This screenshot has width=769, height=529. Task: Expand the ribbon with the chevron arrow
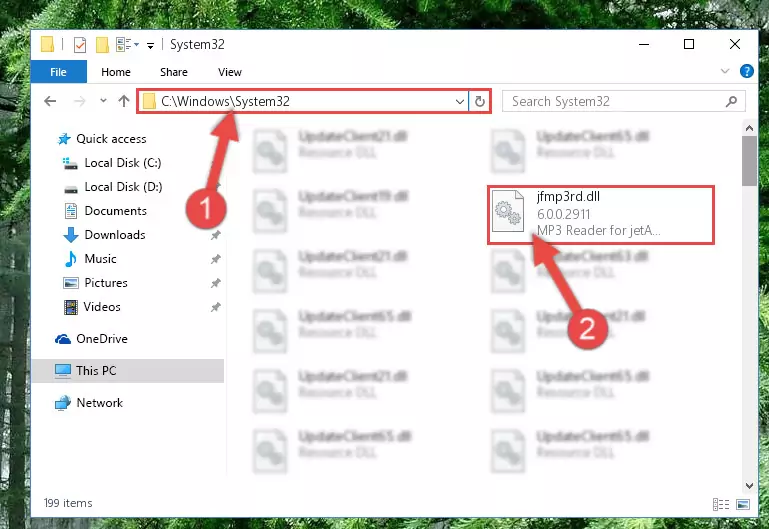[724, 72]
